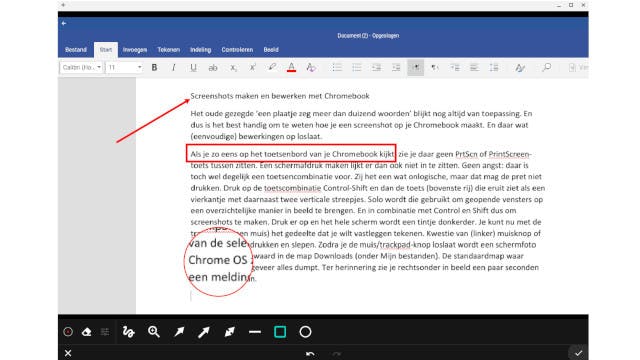Select the eraser tool

tap(87, 332)
